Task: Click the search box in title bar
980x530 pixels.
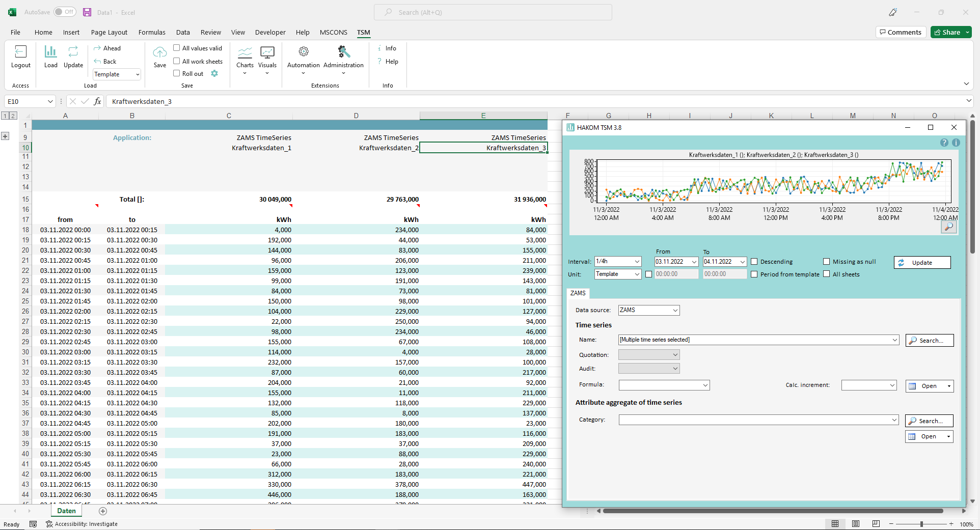Action: pos(493,12)
